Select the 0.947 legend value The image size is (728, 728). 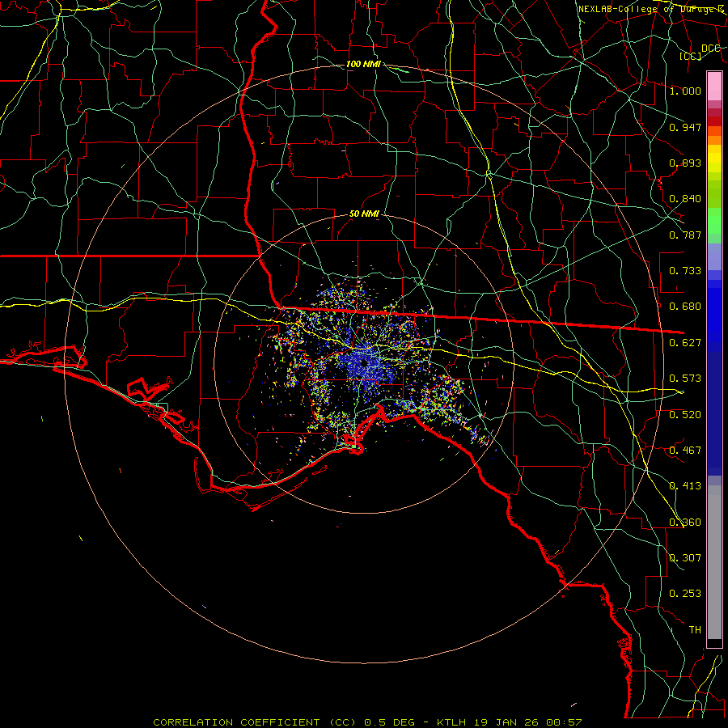click(x=685, y=127)
